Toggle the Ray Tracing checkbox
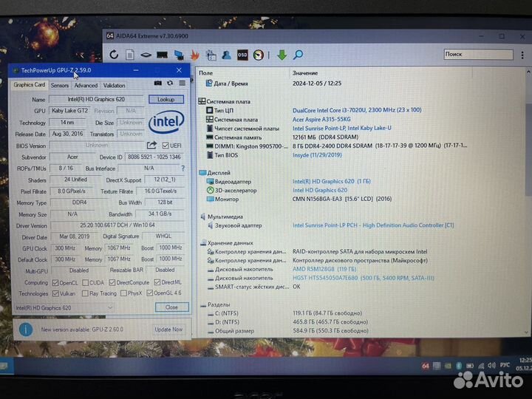 [x=85, y=293]
